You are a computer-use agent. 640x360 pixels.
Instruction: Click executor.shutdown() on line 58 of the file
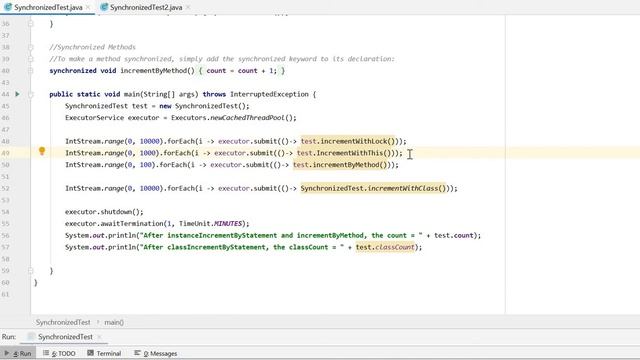pos(104,212)
